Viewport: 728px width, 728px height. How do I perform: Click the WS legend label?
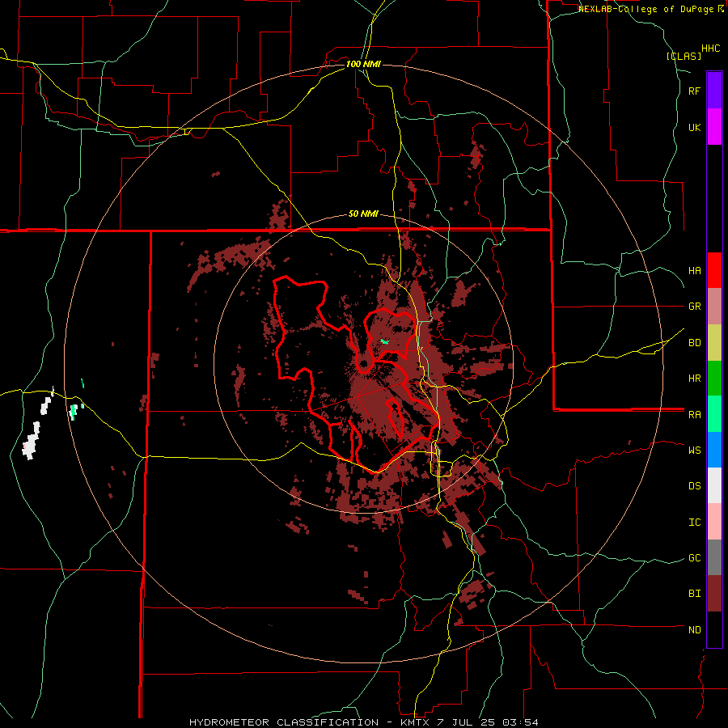point(695,451)
